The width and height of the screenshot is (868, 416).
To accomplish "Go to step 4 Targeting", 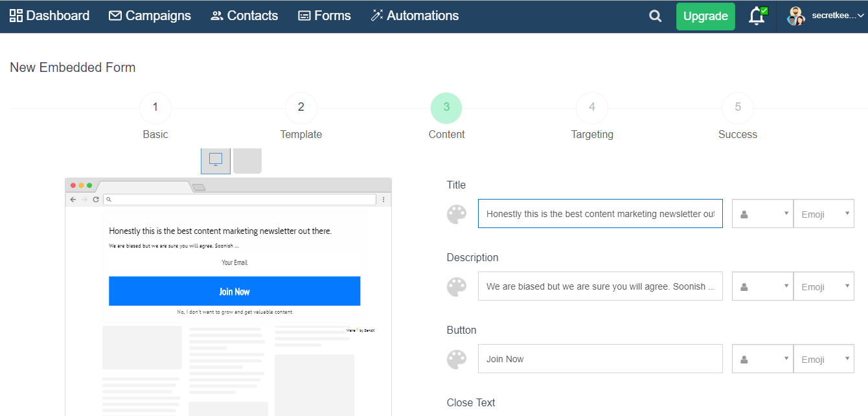I will pos(592,108).
